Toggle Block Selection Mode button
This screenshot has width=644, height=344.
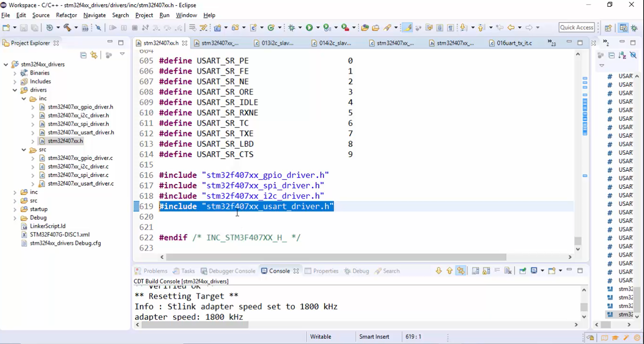tap(440, 28)
